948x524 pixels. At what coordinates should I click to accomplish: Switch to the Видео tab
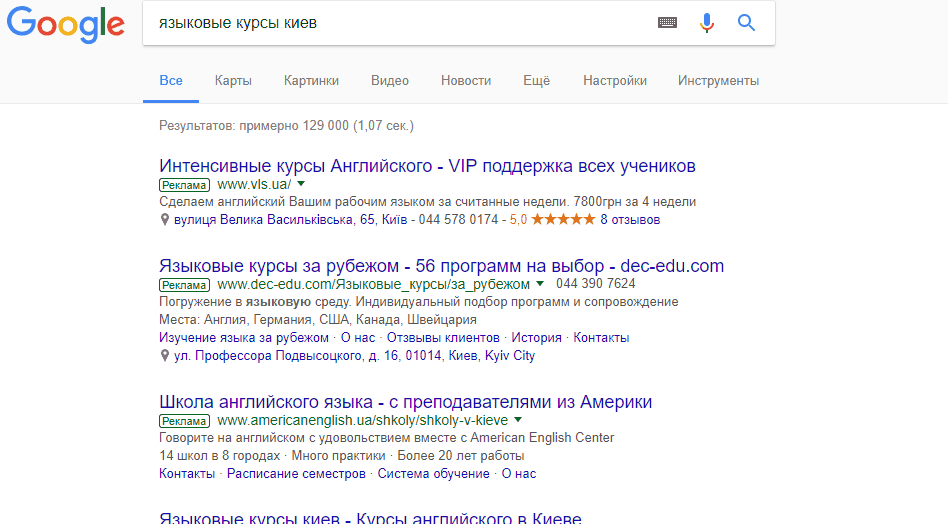[x=390, y=80]
